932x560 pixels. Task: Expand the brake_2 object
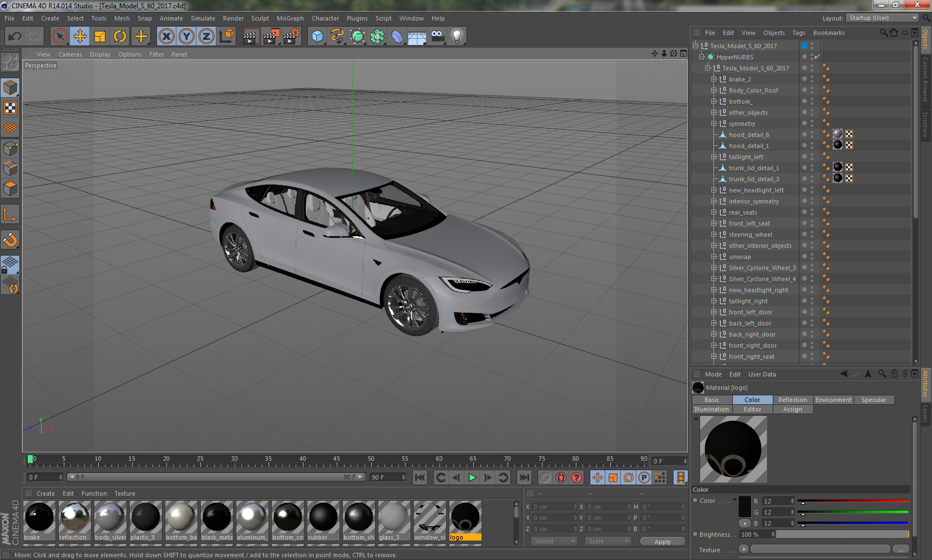714,79
